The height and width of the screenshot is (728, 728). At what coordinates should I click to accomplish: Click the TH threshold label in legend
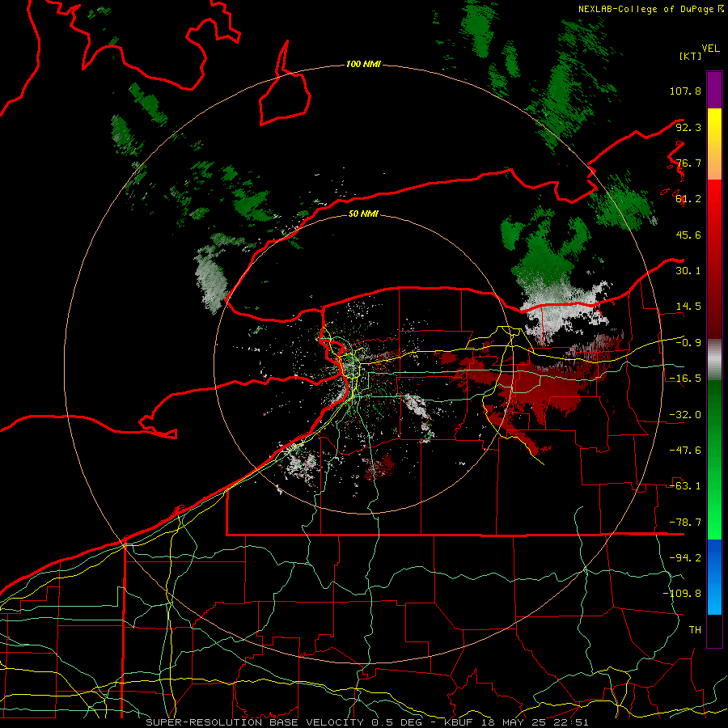[x=695, y=630]
